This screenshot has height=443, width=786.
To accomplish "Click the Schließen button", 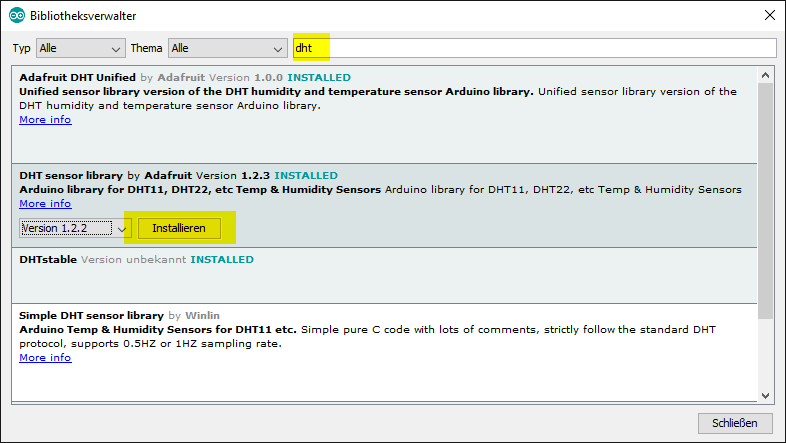I will coord(735,422).
